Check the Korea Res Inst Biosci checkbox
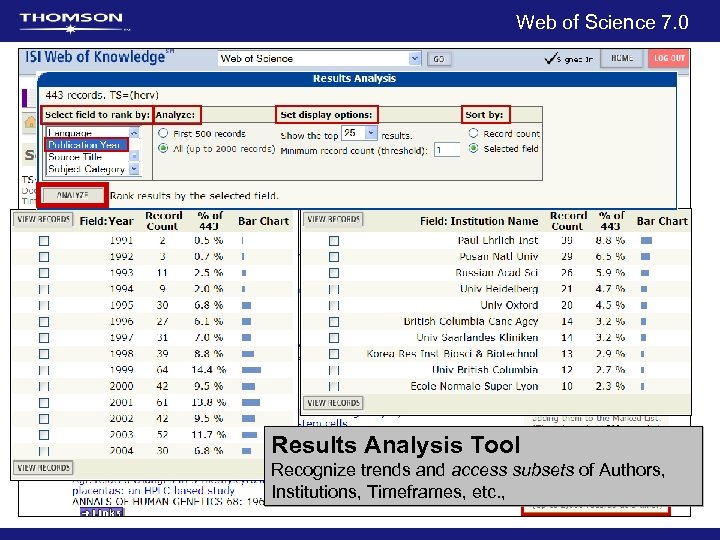Viewport: 720px width, 540px height. click(x=334, y=354)
